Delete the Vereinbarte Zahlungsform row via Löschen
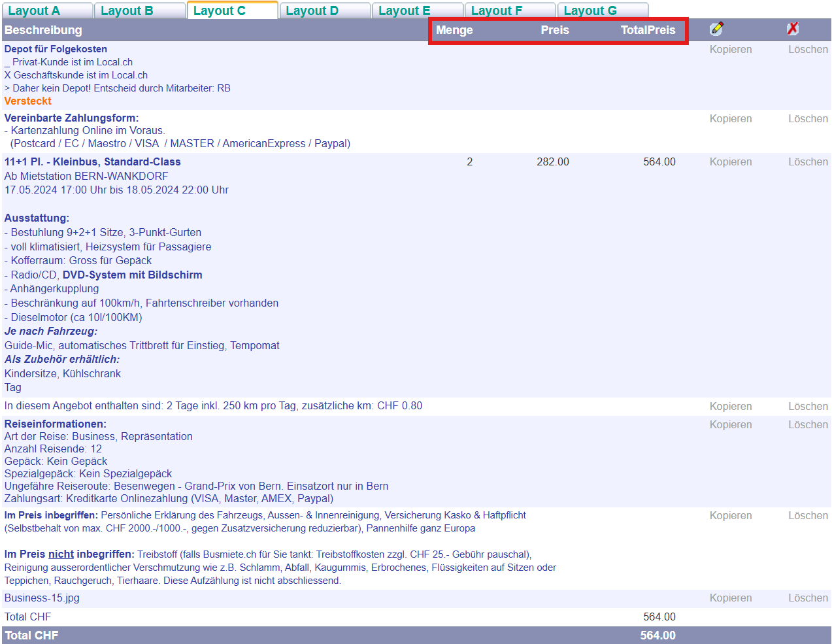Image resolution: width=832 pixels, height=644 pixels. (x=808, y=119)
